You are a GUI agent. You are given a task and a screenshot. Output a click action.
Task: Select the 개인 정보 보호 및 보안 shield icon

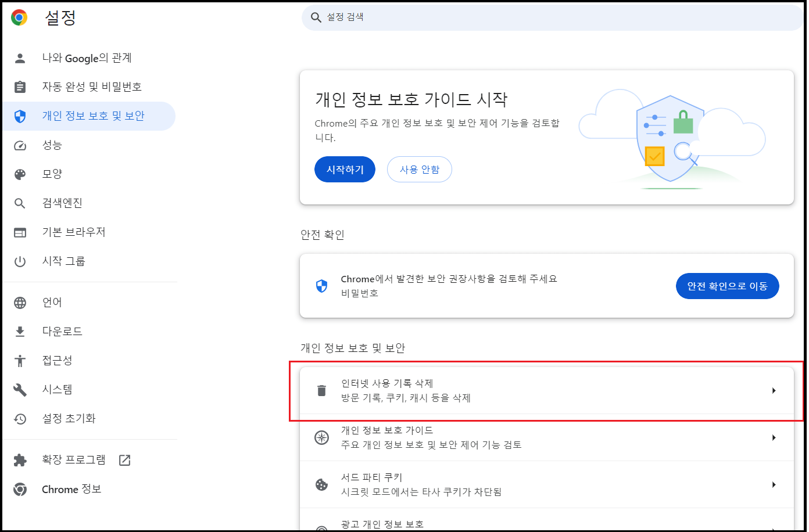[20, 116]
